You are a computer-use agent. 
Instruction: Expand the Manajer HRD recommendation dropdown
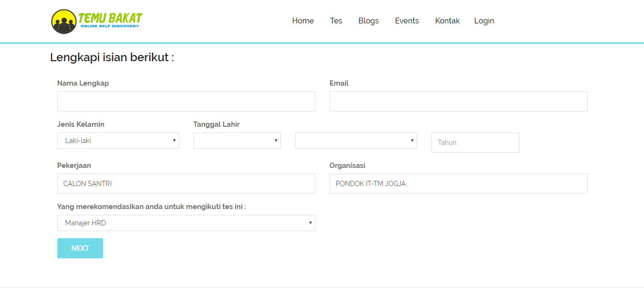[186, 223]
